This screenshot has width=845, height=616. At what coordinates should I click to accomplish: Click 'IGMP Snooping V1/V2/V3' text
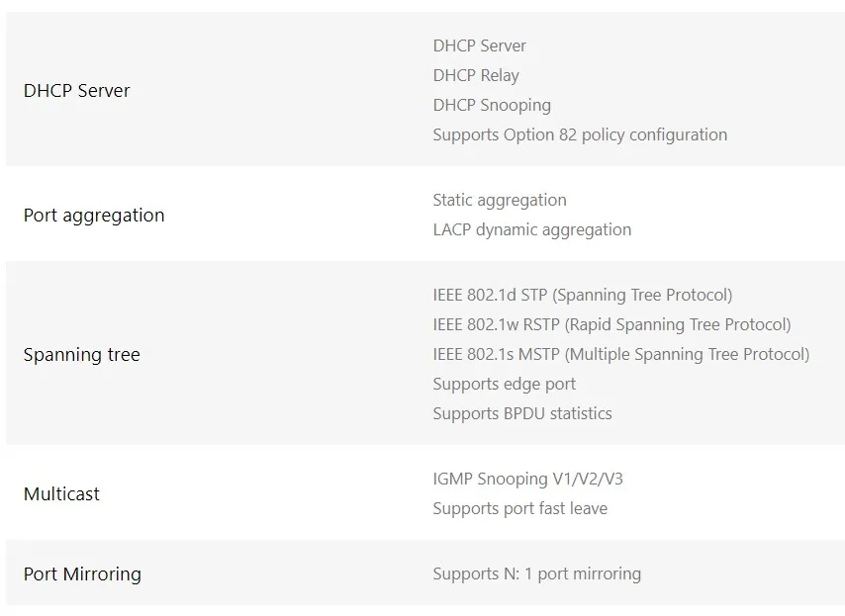pos(527,479)
